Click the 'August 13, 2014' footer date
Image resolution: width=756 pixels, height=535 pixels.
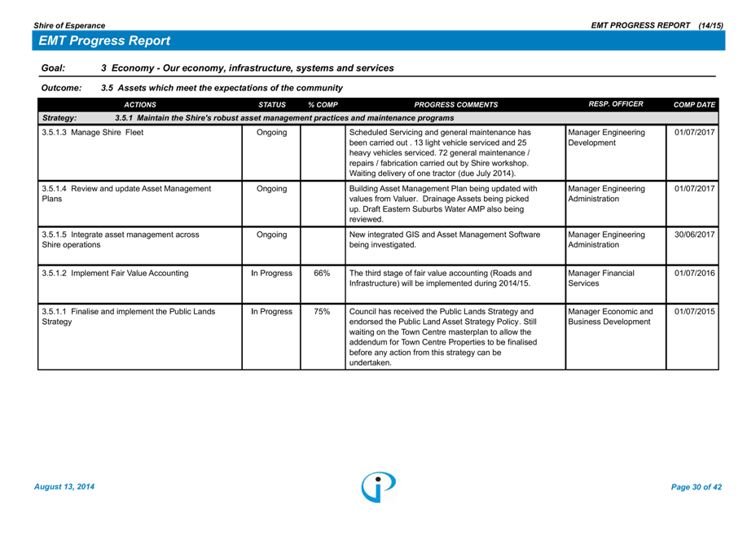pyautogui.click(x=64, y=487)
